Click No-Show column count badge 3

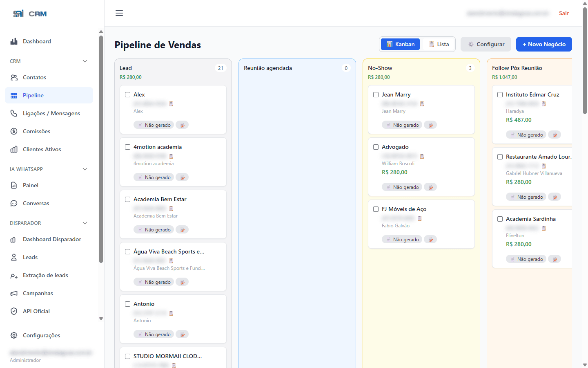click(470, 68)
